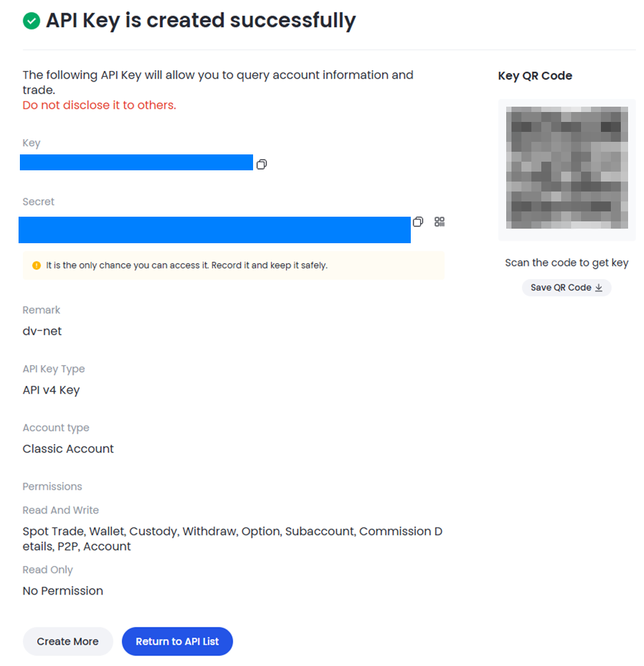Copy the Secret value
The height and width of the screenshot is (666, 644).
(417, 222)
